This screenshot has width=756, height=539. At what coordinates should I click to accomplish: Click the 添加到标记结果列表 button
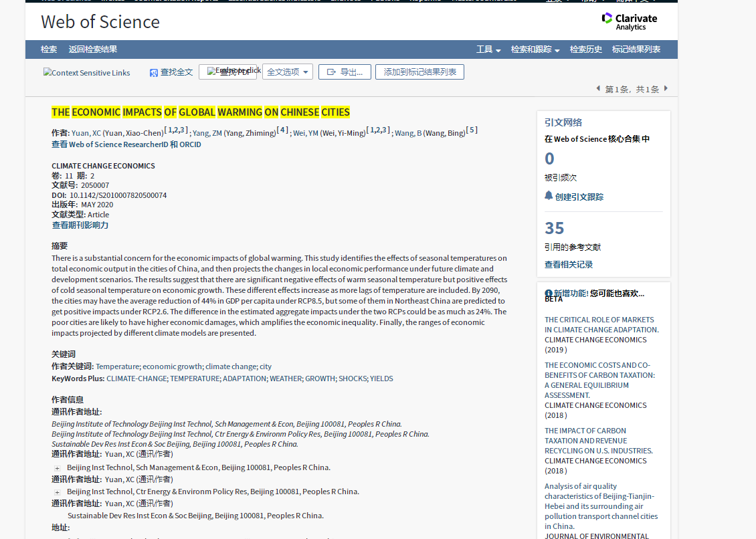(419, 72)
